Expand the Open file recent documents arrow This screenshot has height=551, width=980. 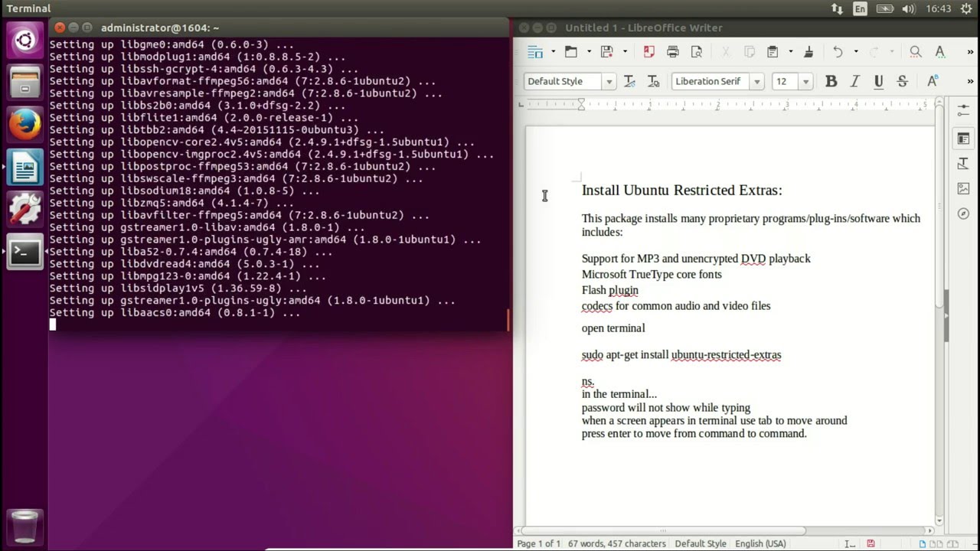(x=589, y=52)
